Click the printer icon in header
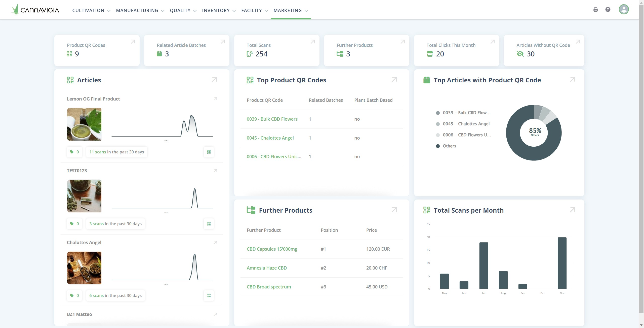This screenshot has height=328, width=644. coord(595,10)
